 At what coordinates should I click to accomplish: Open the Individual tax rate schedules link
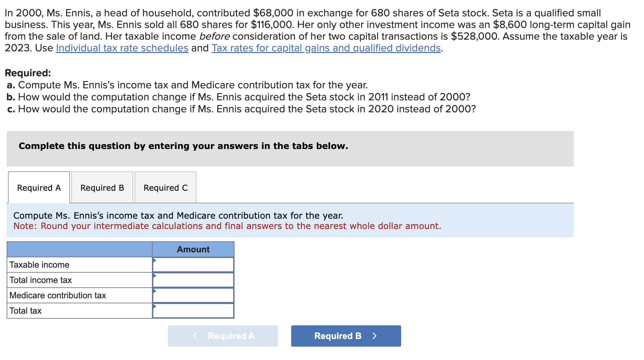click(122, 48)
